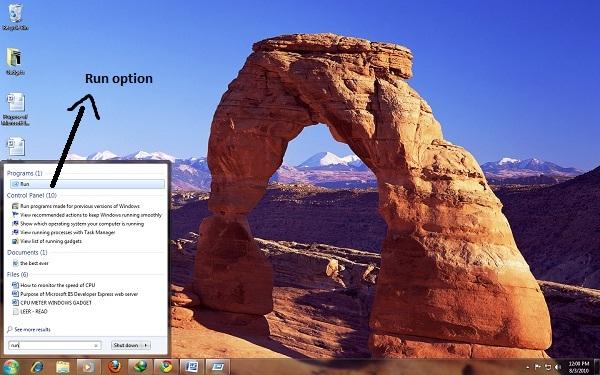Viewport: 600px width, 375px height.
Task: Click the Show desktop strip beside clock
Action: 597,367
